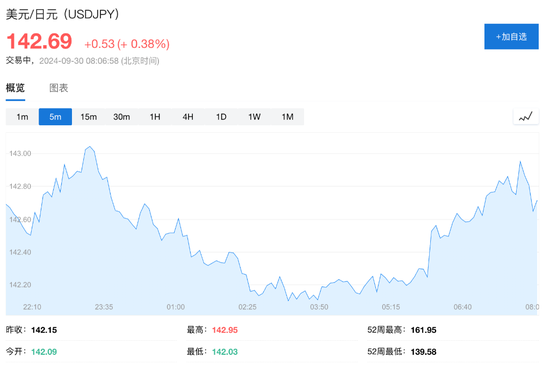550x379 pixels.
Task: Switch to the 概览 overview tab
Action: [15, 88]
